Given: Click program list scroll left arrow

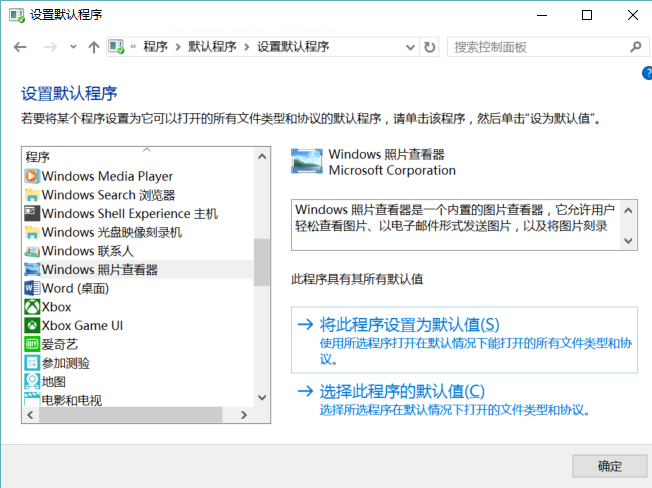Looking at the screenshot, I should click(30, 415).
